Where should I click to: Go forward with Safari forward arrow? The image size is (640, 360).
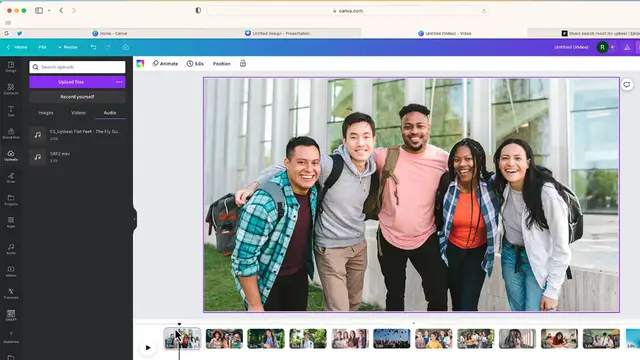tap(74, 11)
